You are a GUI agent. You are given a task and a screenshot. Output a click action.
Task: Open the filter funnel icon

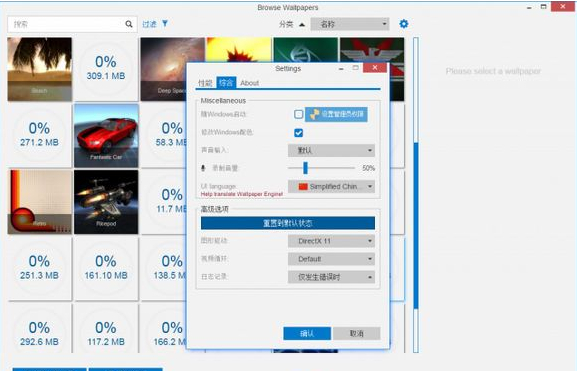tap(165, 24)
